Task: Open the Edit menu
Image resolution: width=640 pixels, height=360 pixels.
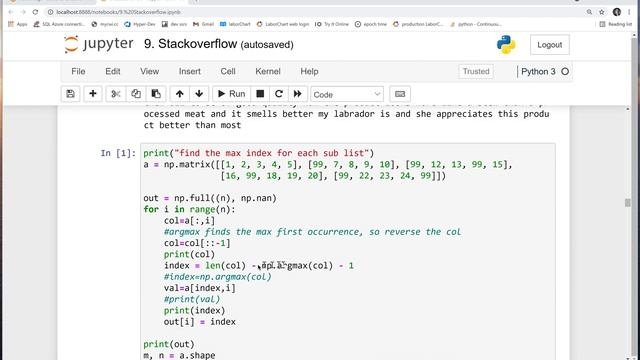Action: click(113, 71)
